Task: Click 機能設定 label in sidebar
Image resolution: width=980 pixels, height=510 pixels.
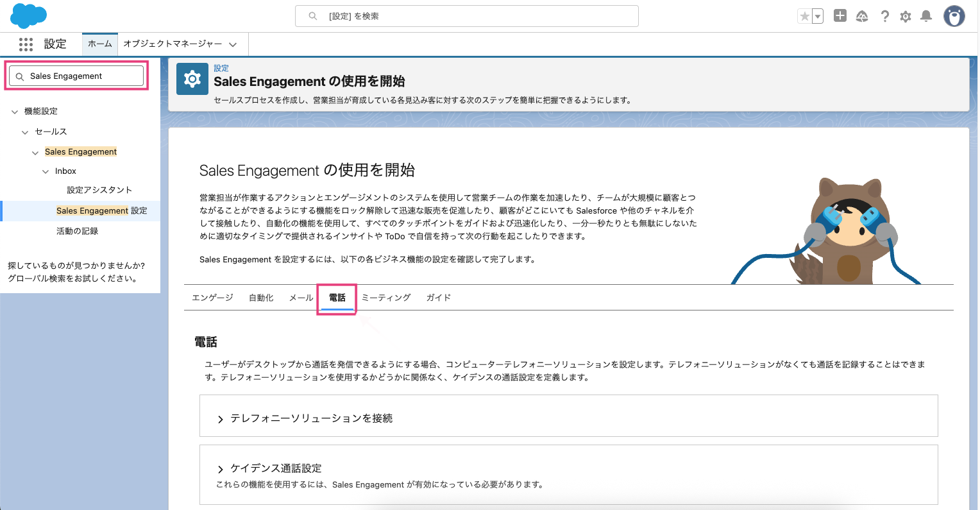Action: (41, 111)
